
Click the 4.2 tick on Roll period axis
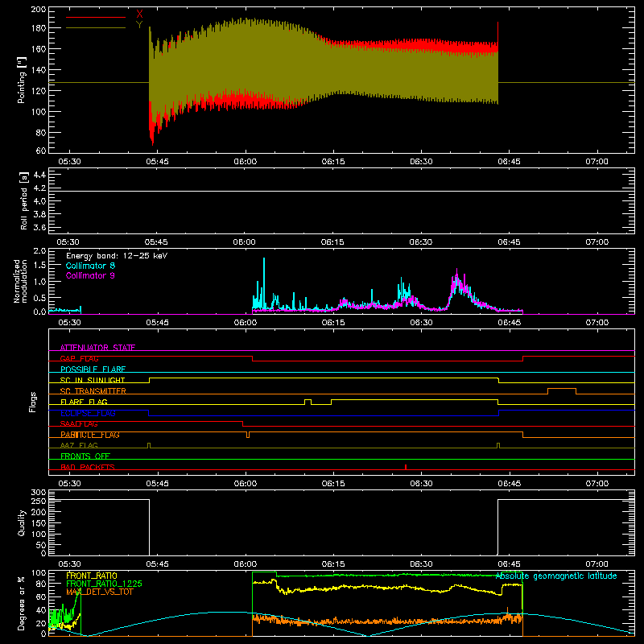click(39, 188)
